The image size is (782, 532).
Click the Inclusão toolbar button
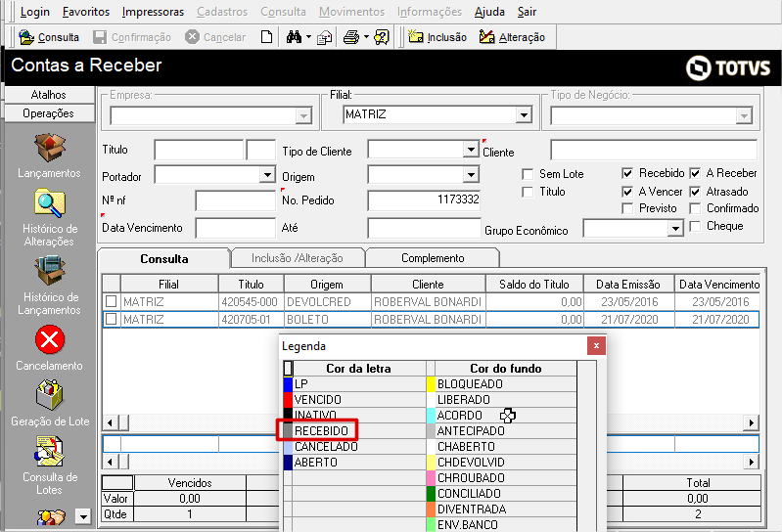tap(437, 37)
